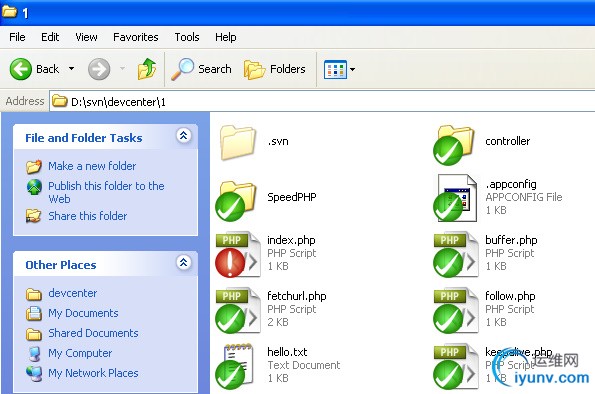Click the controller folder name
Image resolution: width=595 pixels, height=394 pixels.
pos(507,141)
